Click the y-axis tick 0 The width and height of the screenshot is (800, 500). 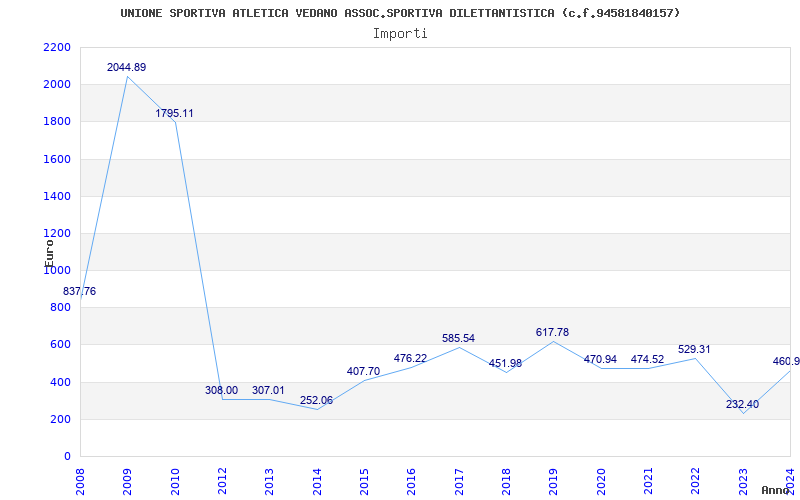pyautogui.click(x=67, y=457)
